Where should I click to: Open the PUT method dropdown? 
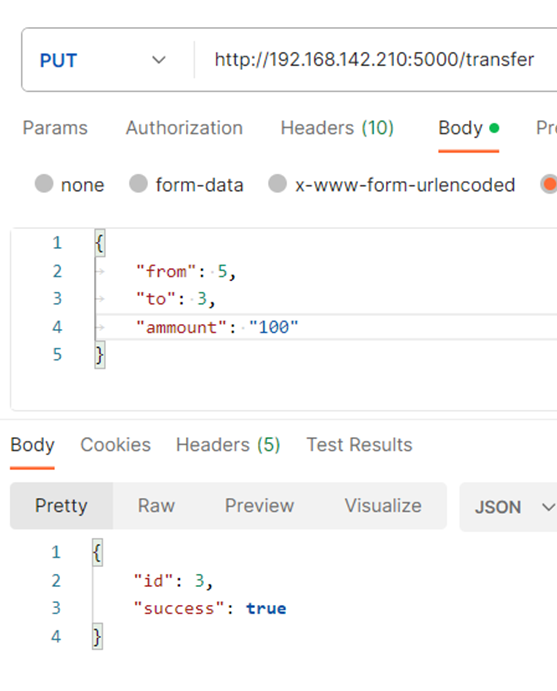coord(103,60)
